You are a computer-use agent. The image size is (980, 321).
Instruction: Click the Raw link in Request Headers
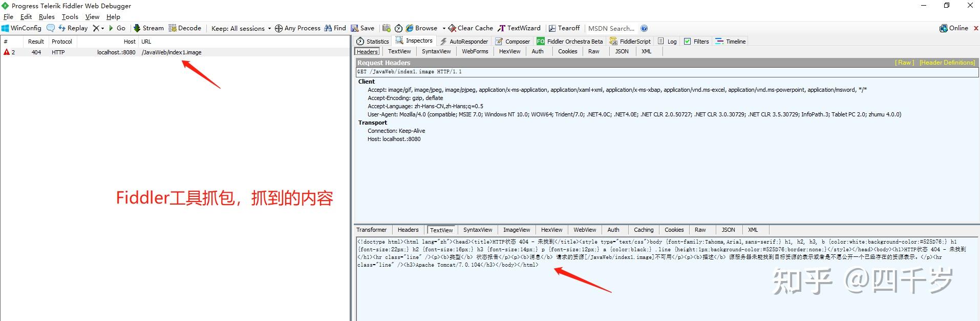click(x=905, y=63)
